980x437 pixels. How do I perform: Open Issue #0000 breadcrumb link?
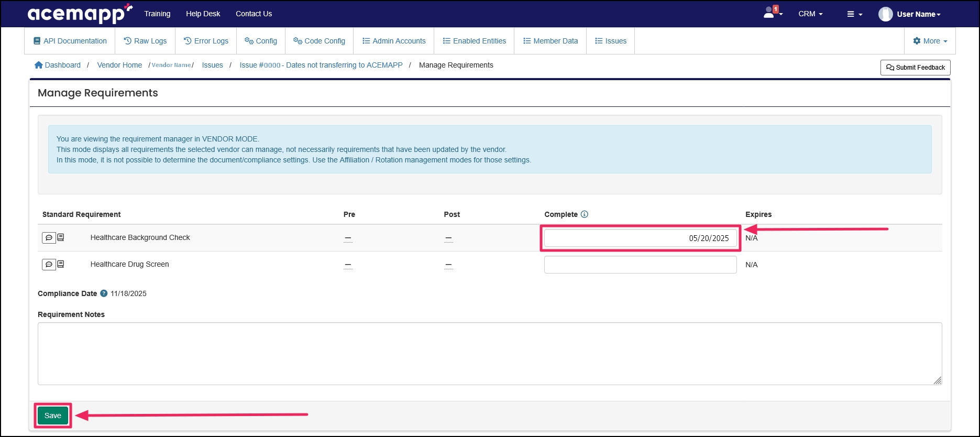tap(321, 65)
